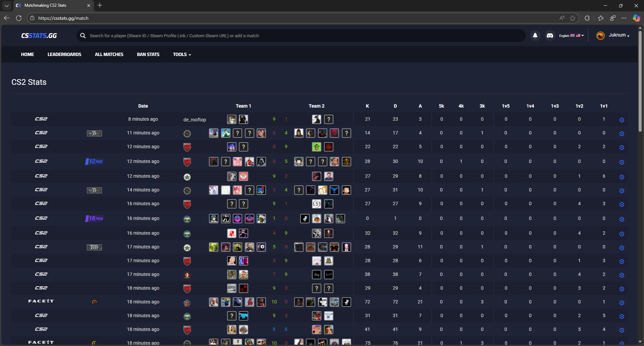This screenshot has height=346, width=644.
Task: Click map icon in the 12,905 row
Action: pos(187,162)
